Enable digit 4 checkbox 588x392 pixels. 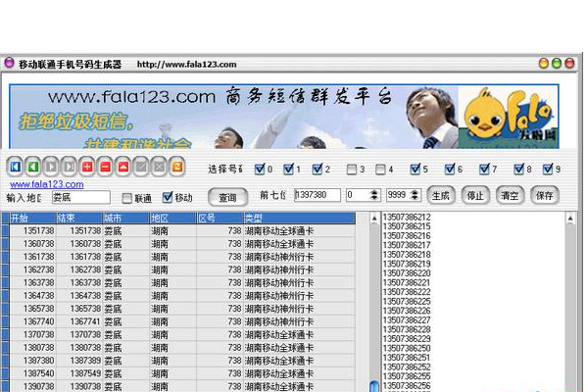point(380,170)
